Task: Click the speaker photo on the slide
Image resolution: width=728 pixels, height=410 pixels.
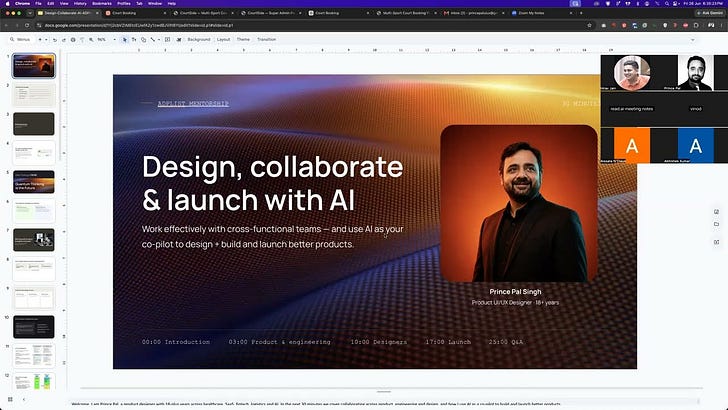Action: (x=519, y=203)
